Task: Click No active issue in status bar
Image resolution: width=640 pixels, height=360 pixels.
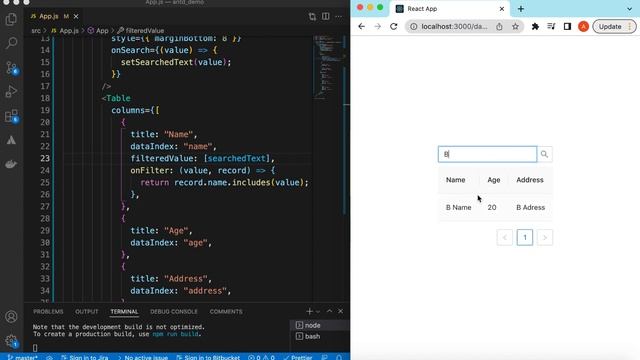Action: point(143,357)
